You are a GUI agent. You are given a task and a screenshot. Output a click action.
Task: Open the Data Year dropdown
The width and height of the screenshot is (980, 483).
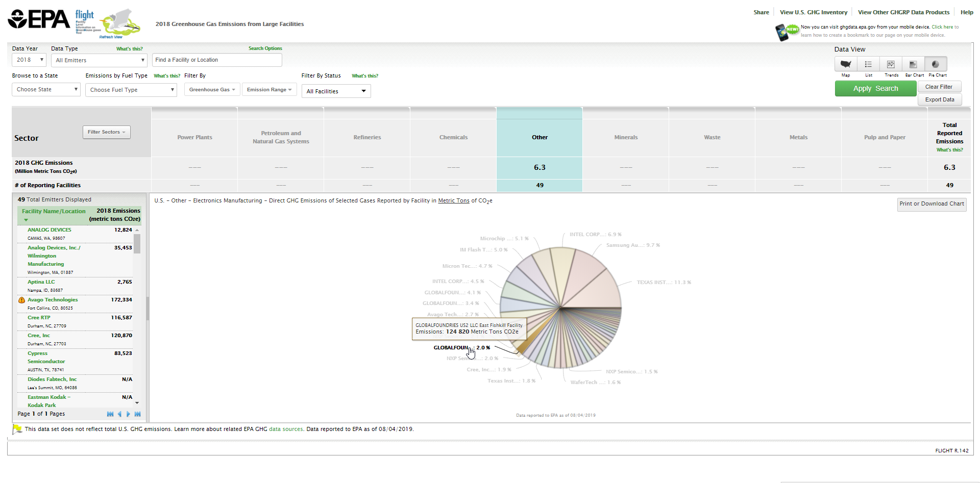[x=29, y=60]
